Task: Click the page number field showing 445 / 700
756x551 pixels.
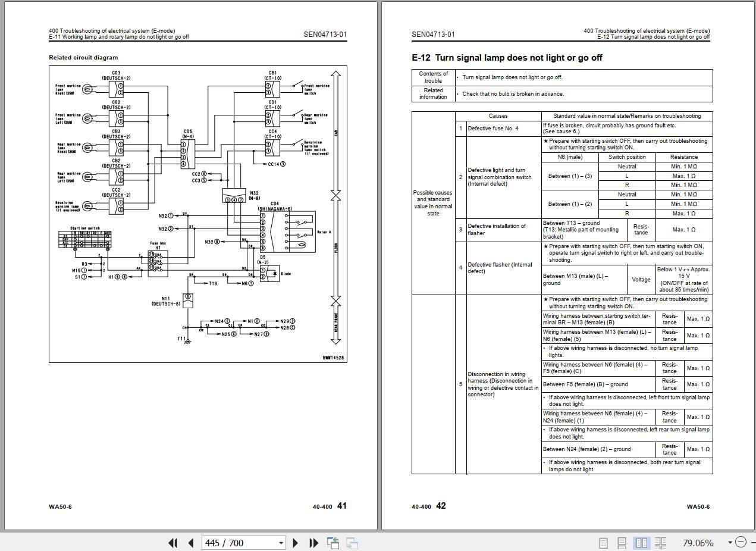Action: pos(238,543)
